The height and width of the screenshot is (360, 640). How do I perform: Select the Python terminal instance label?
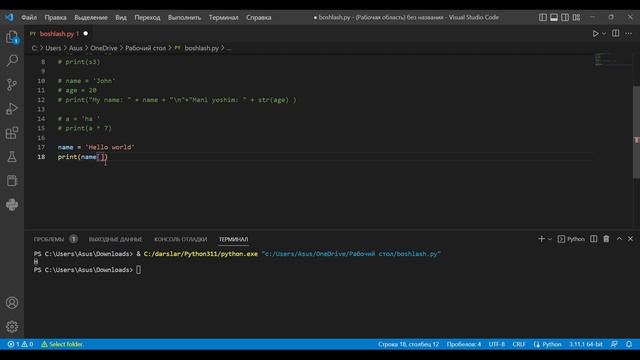coord(571,239)
